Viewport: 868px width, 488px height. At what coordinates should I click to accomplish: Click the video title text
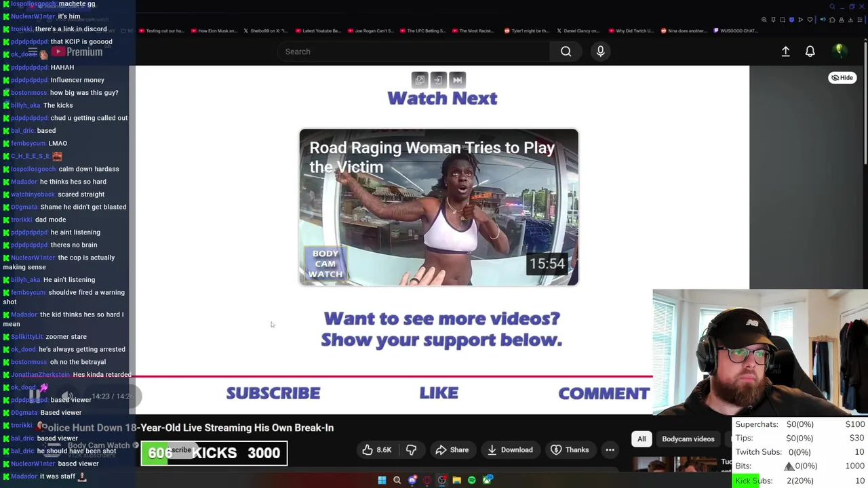pyautogui.click(x=188, y=428)
